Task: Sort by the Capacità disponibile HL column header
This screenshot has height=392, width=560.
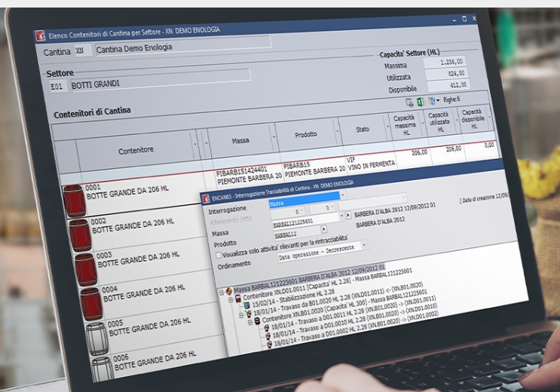Action: click(x=473, y=118)
